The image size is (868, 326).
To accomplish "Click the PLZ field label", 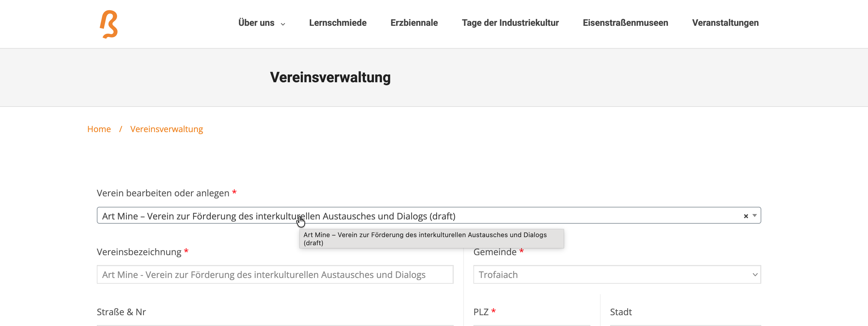I will pyautogui.click(x=481, y=312).
